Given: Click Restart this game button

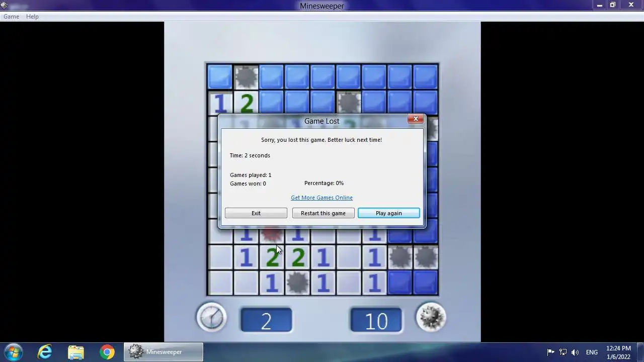Looking at the screenshot, I should [323, 213].
